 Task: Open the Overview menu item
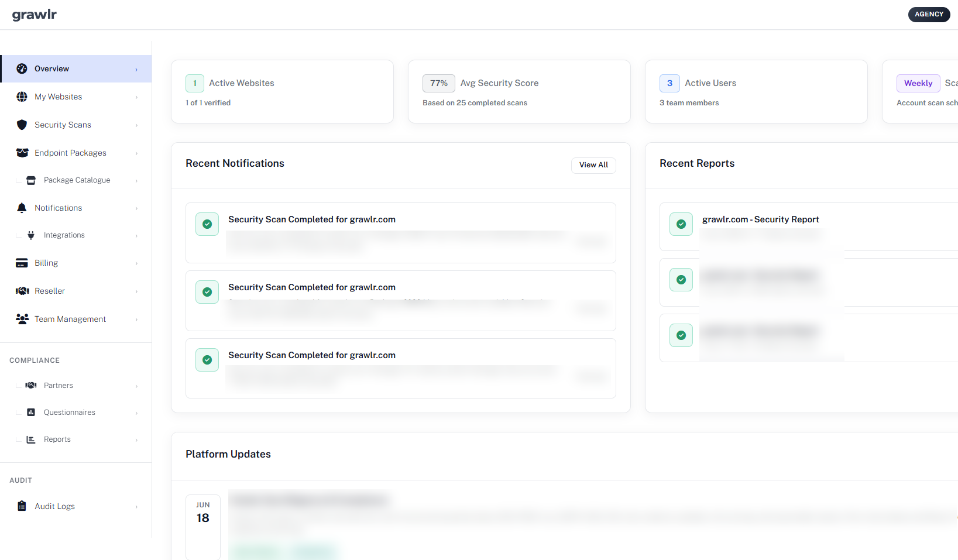point(76,68)
